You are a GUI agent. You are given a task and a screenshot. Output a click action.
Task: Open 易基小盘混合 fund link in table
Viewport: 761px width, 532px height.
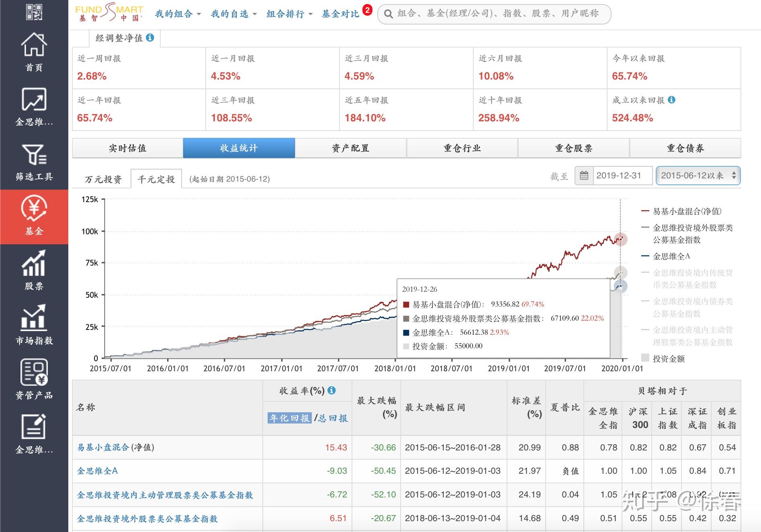(103, 447)
